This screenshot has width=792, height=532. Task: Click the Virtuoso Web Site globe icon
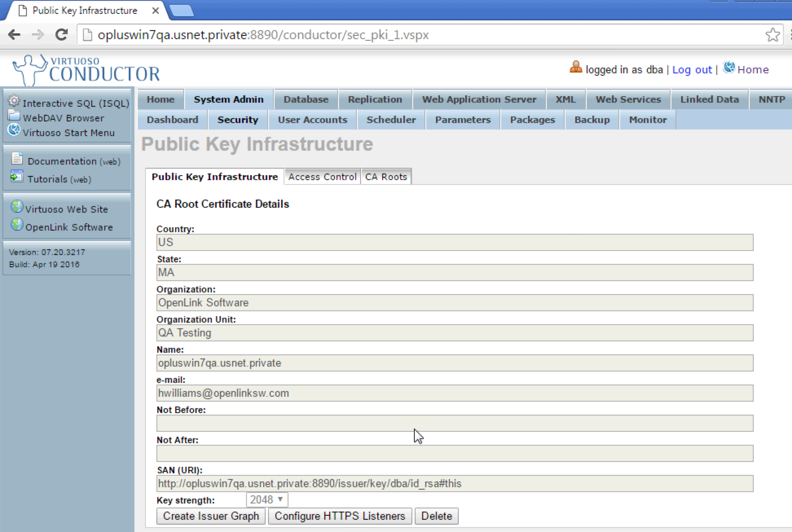coord(17,207)
